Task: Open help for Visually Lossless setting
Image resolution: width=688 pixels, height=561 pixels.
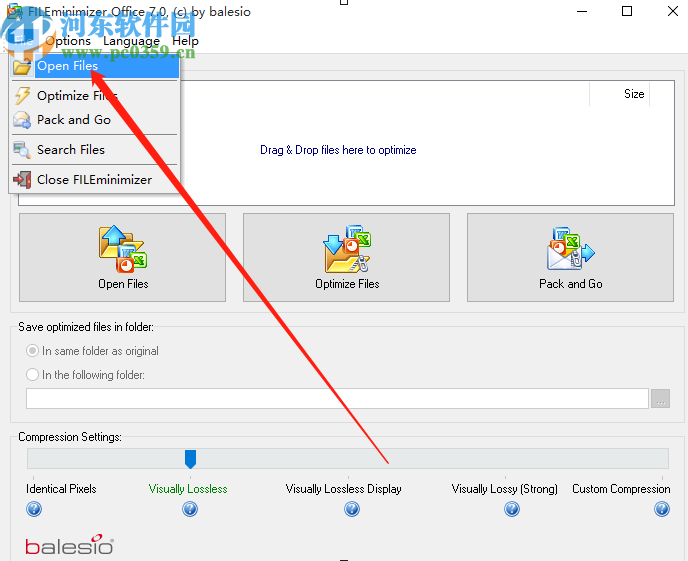Action: (x=190, y=509)
